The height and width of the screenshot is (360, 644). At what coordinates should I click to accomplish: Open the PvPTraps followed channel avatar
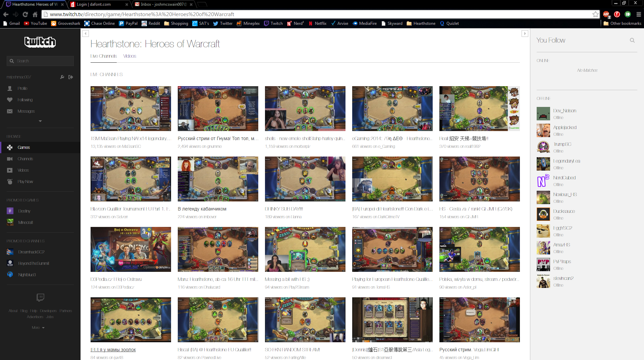[x=543, y=264]
